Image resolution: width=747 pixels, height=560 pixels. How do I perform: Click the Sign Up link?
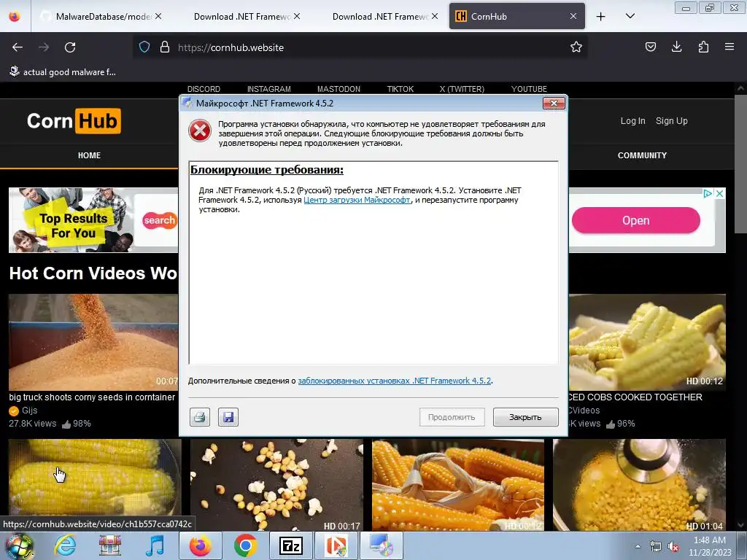click(x=672, y=121)
